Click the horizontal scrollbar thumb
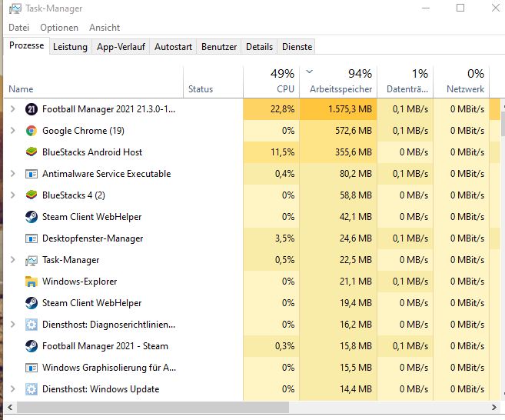This screenshot has width=505, height=420. (153, 408)
